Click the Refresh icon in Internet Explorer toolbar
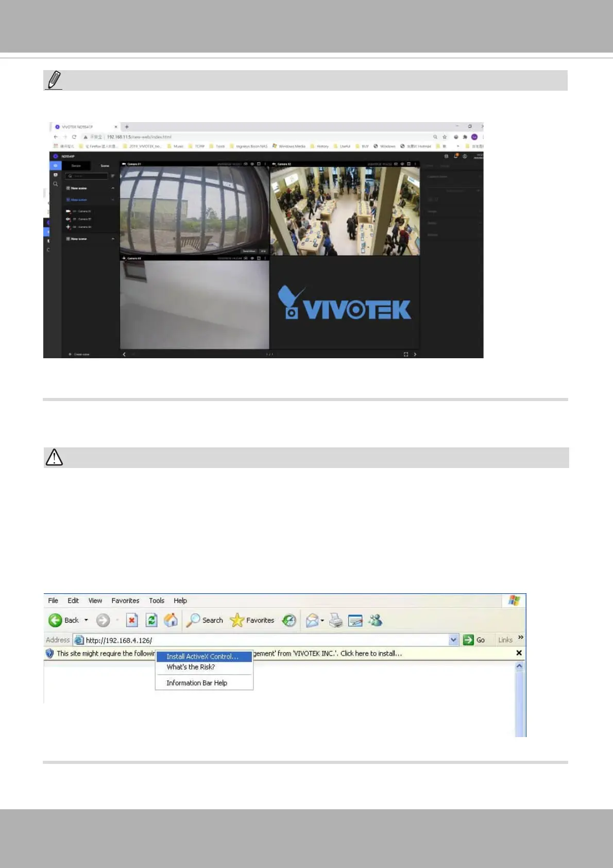 pyautogui.click(x=151, y=620)
